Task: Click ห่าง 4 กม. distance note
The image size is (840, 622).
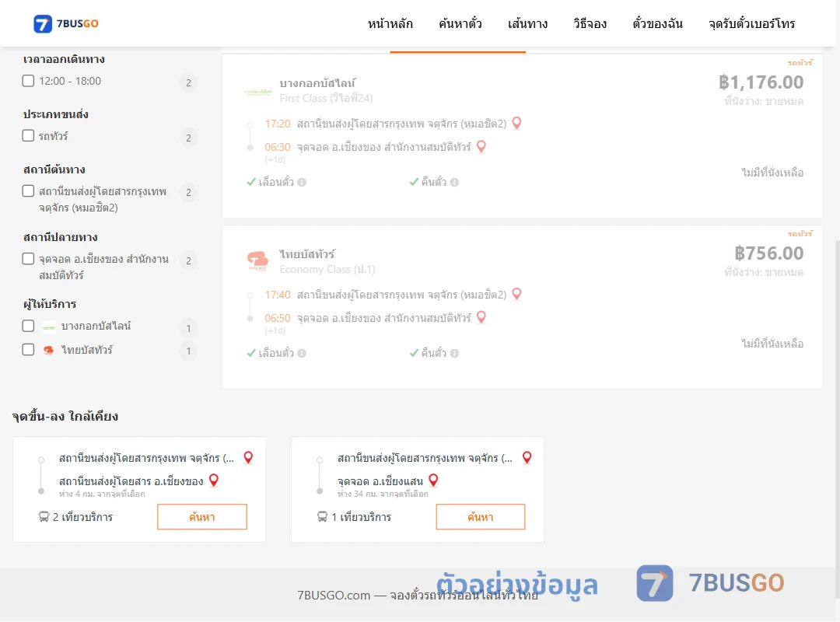Action: tap(102, 494)
